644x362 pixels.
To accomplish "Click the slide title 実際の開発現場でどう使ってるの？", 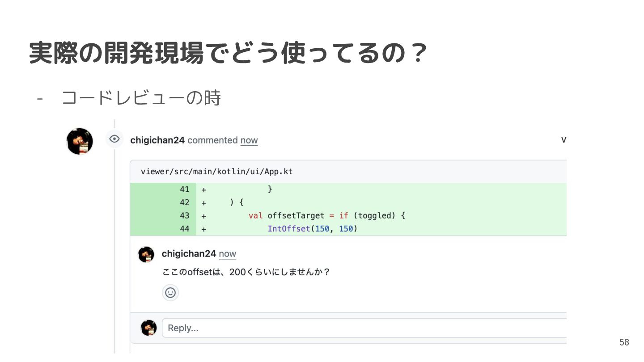I will point(228,54).
